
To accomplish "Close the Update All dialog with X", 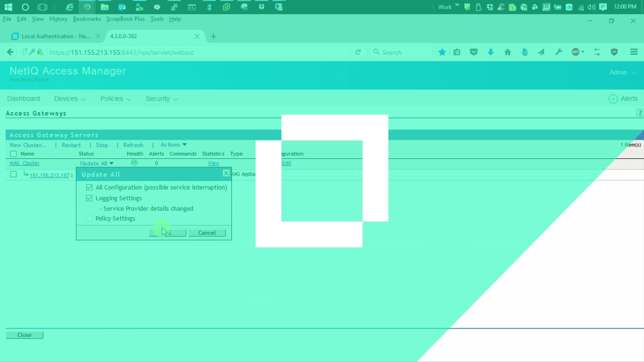I will (x=226, y=173).
